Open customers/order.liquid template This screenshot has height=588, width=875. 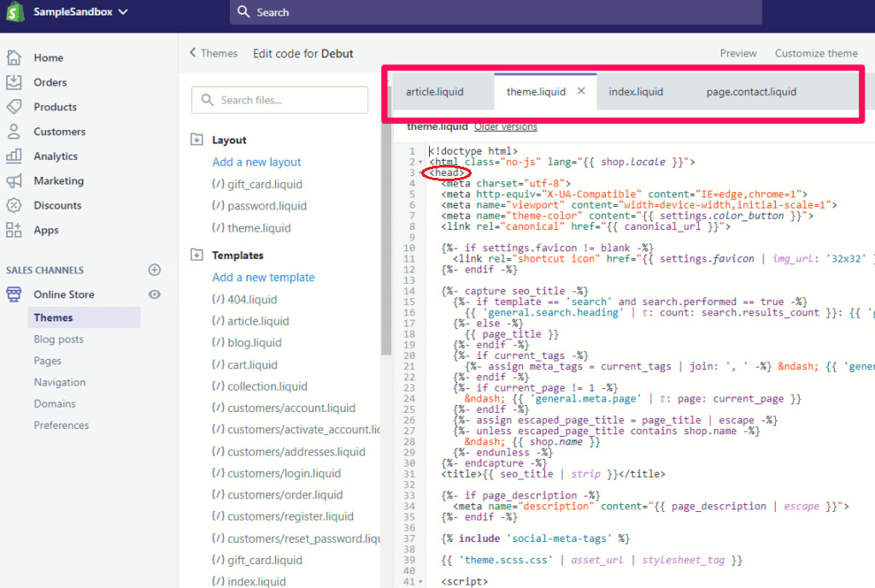(x=278, y=495)
